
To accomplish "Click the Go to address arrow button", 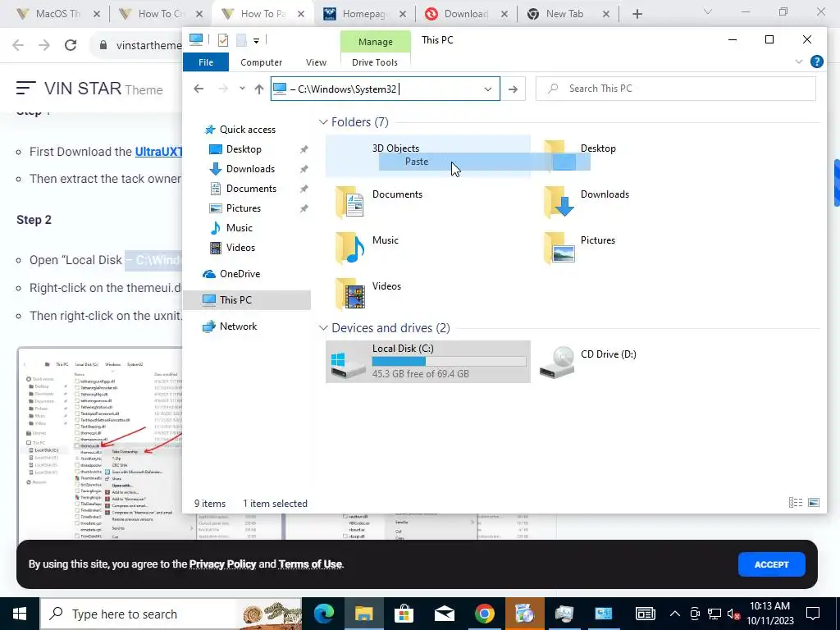I will point(514,89).
